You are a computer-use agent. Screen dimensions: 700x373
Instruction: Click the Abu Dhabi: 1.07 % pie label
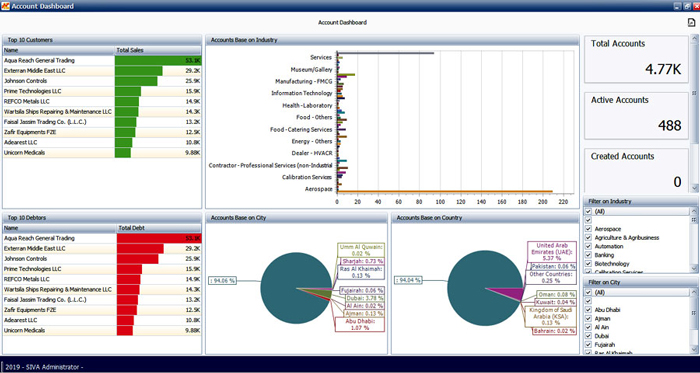(361, 324)
